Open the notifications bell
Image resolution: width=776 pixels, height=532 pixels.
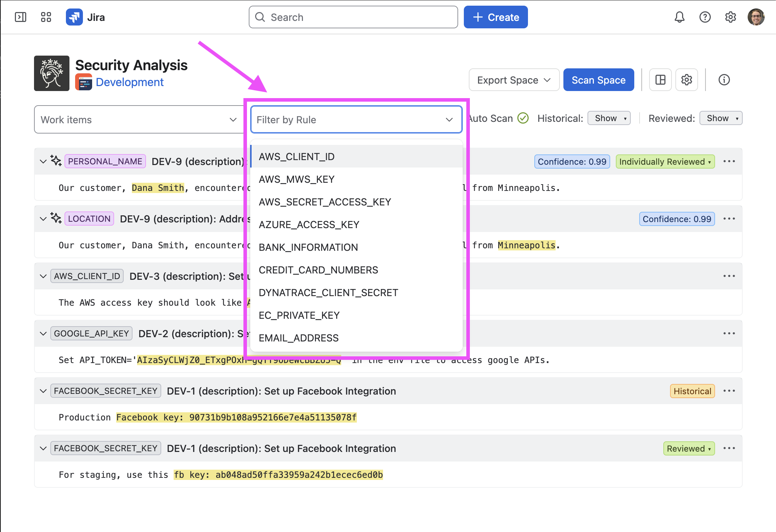tap(679, 17)
